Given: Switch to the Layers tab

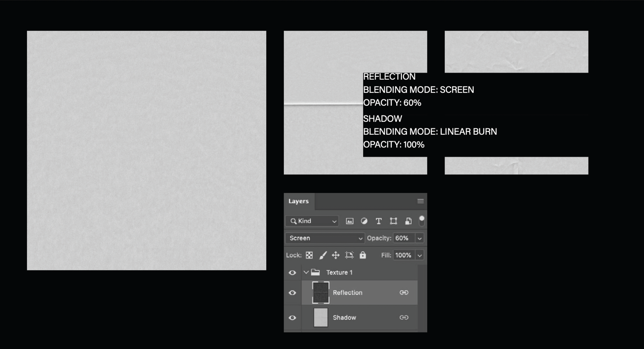Looking at the screenshot, I should pyautogui.click(x=298, y=201).
